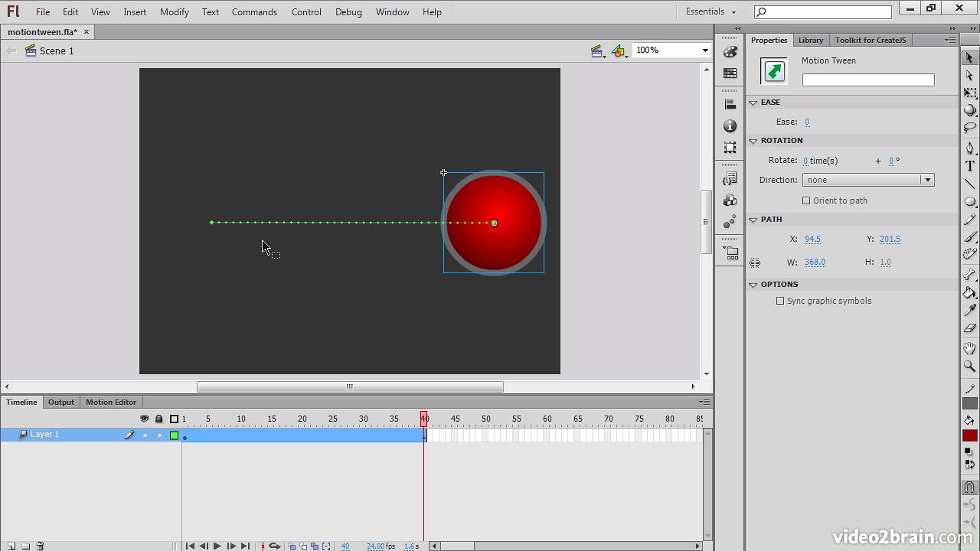
Task: Toggle lock all layers padlock icon
Action: [158, 419]
